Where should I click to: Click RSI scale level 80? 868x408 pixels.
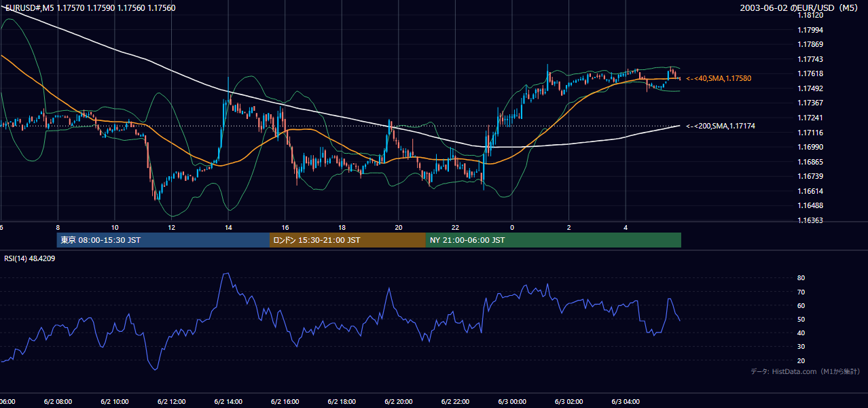801,278
